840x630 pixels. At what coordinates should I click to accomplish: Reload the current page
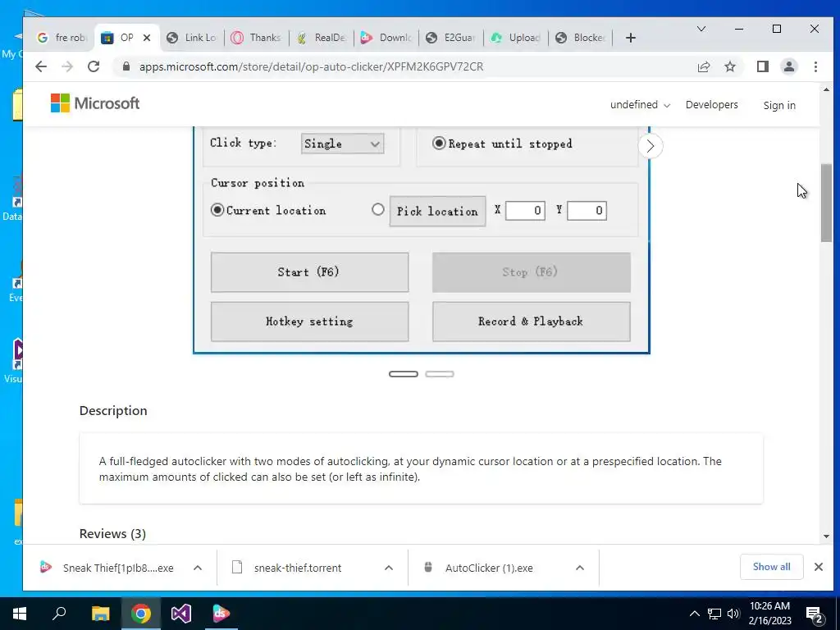pos(94,66)
